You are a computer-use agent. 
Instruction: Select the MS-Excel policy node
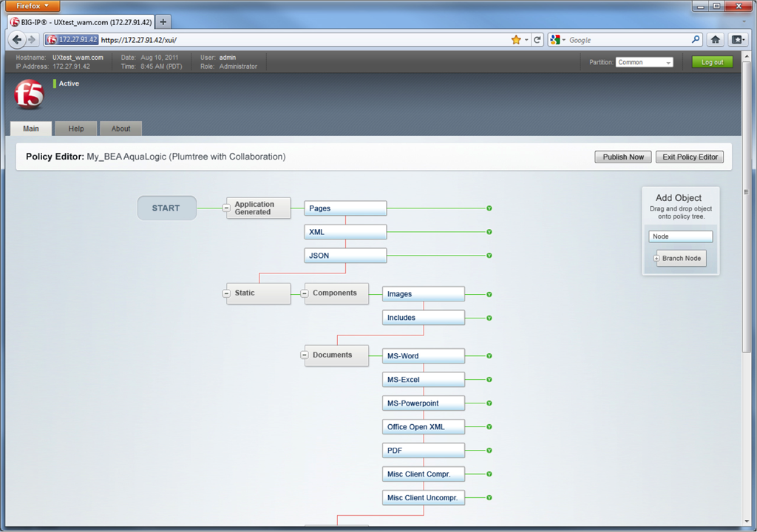(x=424, y=380)
